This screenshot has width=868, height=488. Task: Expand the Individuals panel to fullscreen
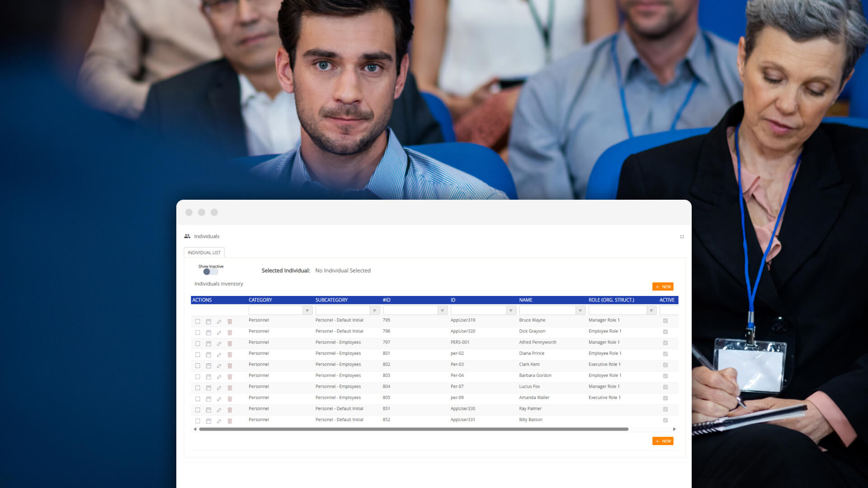pyautogui.click(x=682, y=237)
